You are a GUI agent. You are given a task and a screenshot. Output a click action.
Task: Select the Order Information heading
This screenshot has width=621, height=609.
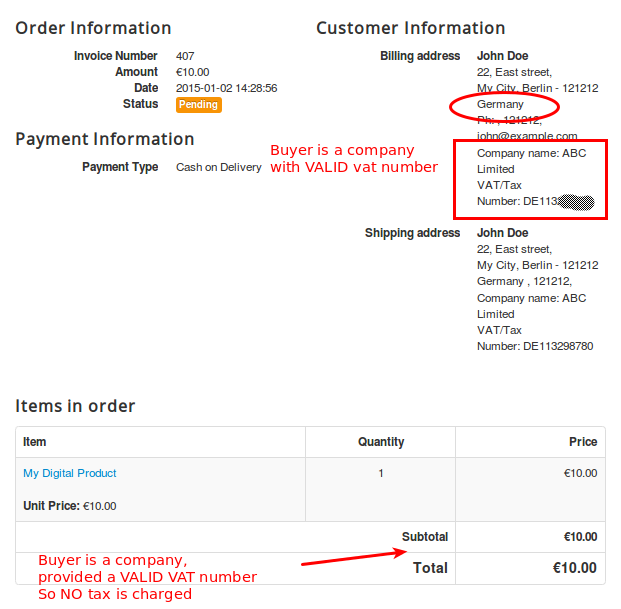(93, 28)
